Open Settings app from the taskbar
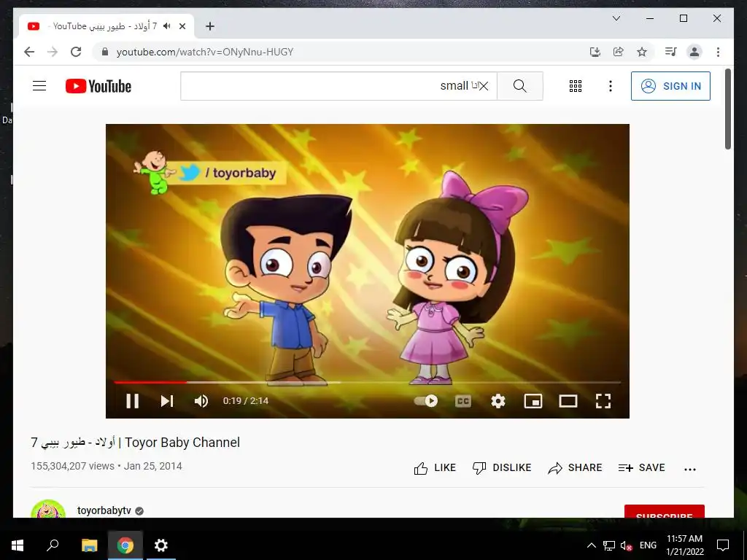Viewport: 747px width, 560px height. point(161,545)
